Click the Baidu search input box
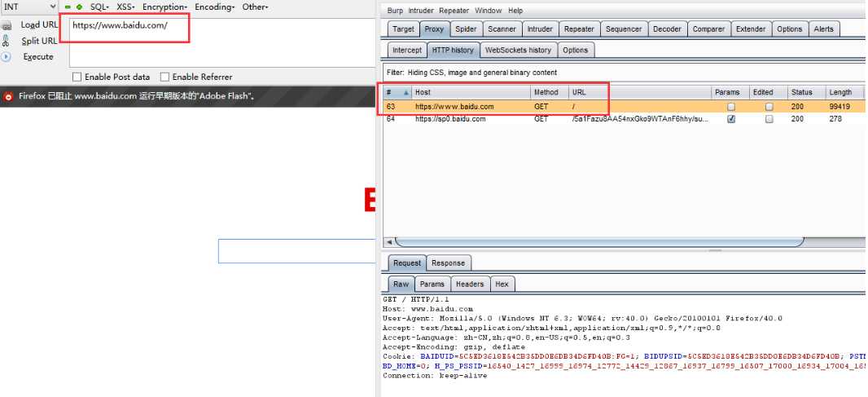 coord(296,251)
